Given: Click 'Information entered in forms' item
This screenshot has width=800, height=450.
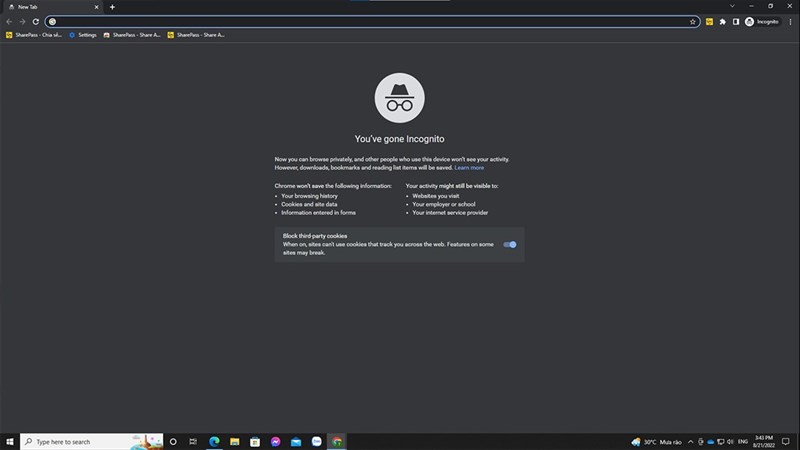Looking at the screenshot, I should click(x=318, y=213).
